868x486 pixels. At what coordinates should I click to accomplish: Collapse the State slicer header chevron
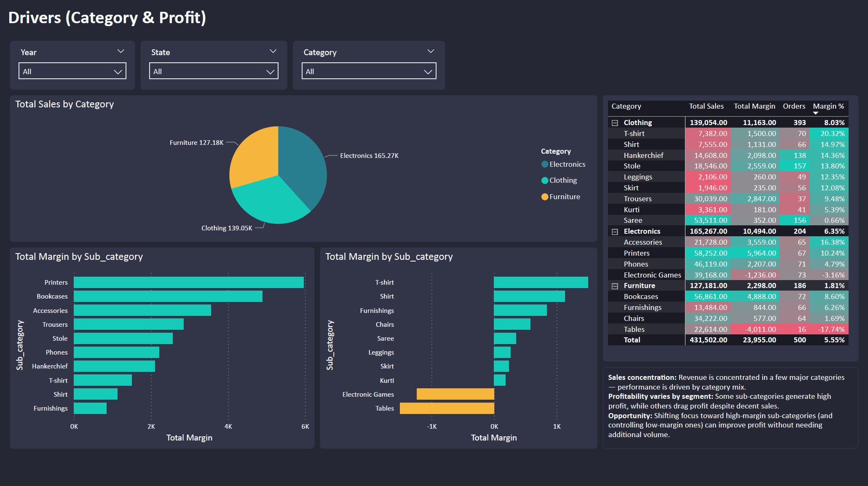(273, 51)
